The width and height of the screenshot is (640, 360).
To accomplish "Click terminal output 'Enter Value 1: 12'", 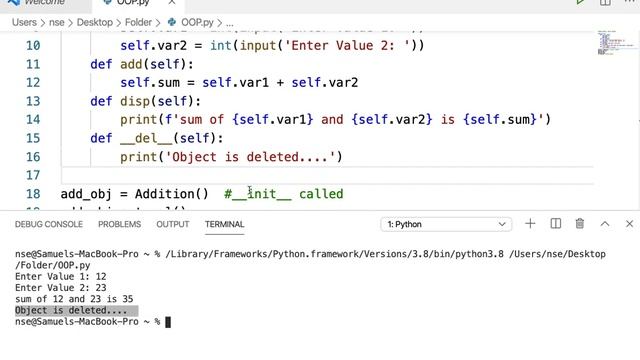I will point(60,276).
